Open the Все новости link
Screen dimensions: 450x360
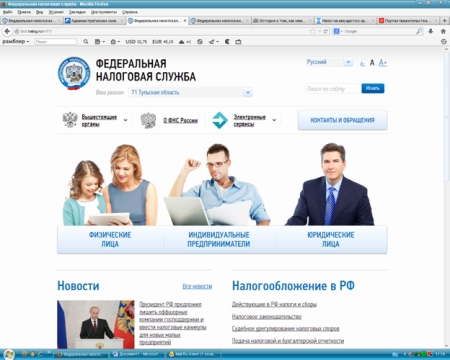tap(197, 286)
